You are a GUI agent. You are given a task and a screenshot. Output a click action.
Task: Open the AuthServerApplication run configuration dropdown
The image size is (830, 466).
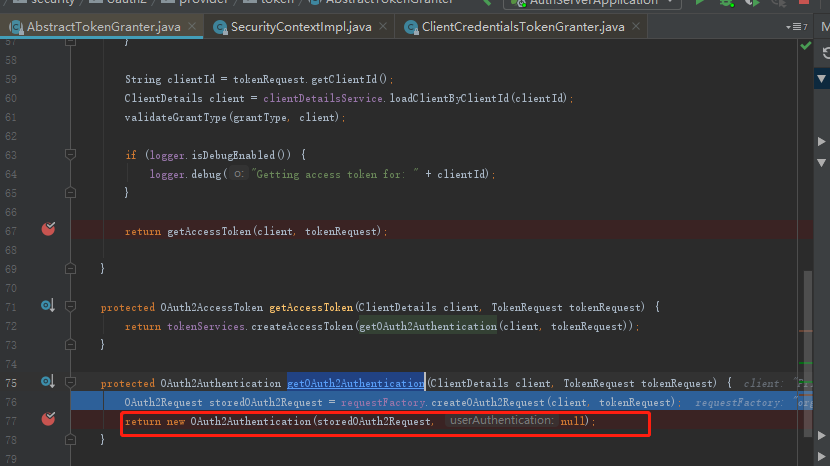coord(592,2)
